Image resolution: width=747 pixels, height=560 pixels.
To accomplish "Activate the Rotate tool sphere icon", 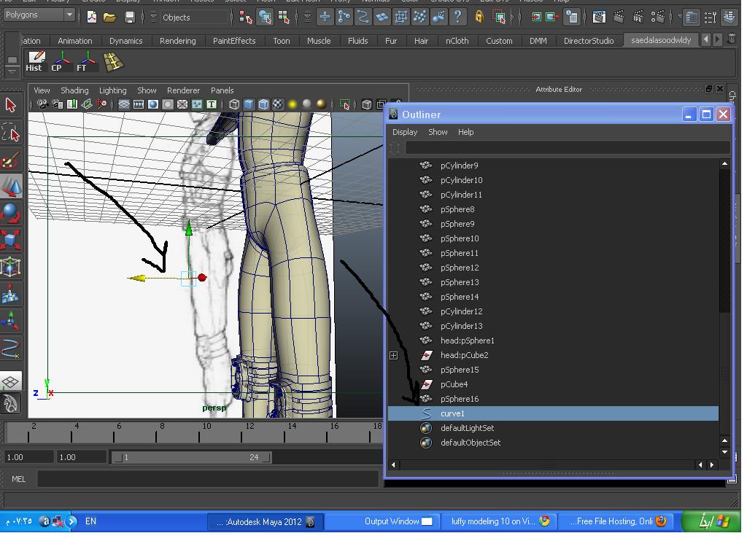I will [x=10, y=213].
